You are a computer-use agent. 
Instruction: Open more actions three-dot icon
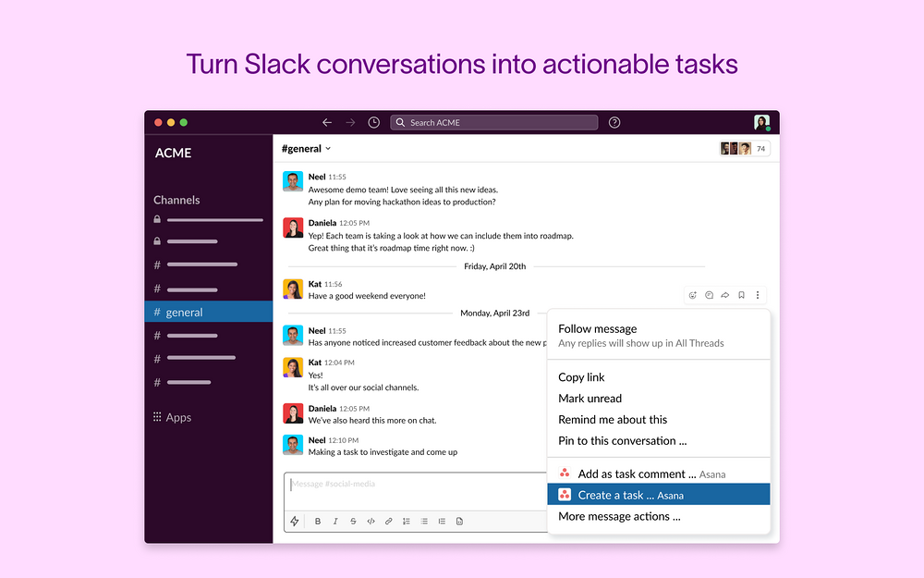[758, 295]
